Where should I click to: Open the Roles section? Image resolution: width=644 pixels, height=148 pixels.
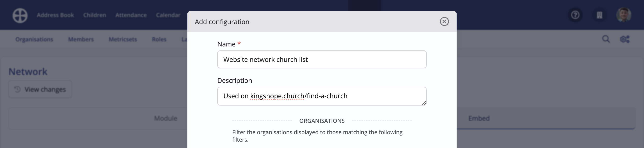pyautogui.click(x=159, y=39)
